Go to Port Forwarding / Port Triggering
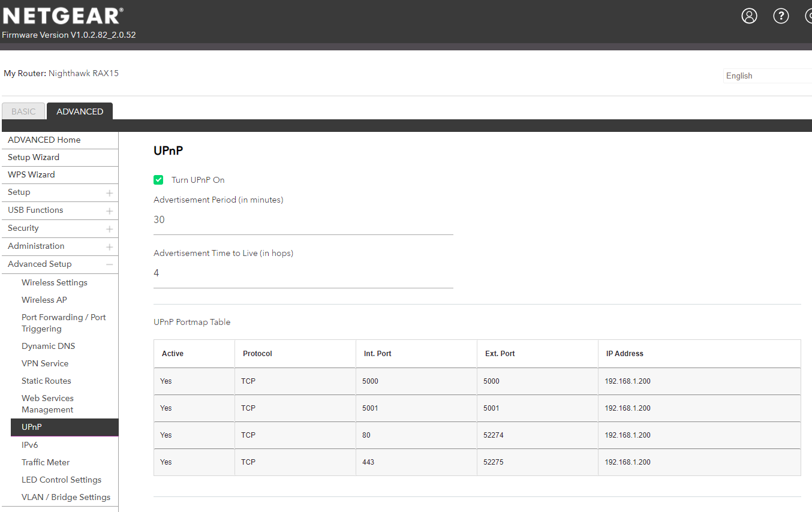The height and width of the screenshot is (512, 812). point(64,323)
